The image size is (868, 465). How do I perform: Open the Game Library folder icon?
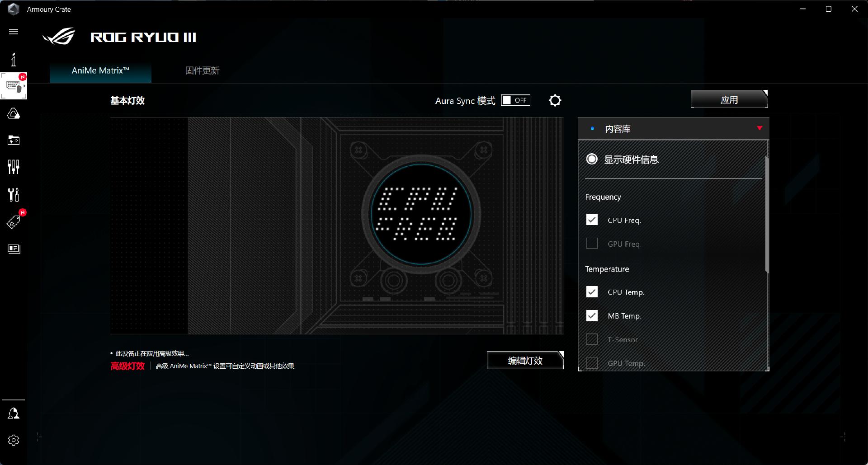click(14, 141)
